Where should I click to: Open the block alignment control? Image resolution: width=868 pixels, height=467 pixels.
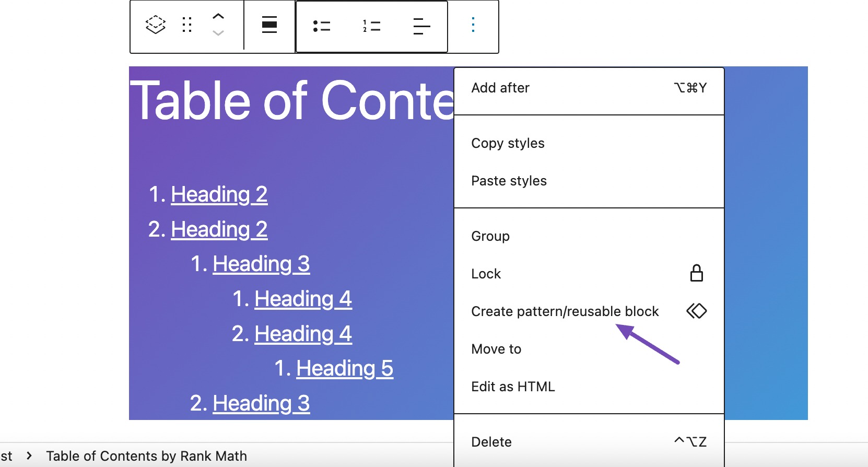269,25
